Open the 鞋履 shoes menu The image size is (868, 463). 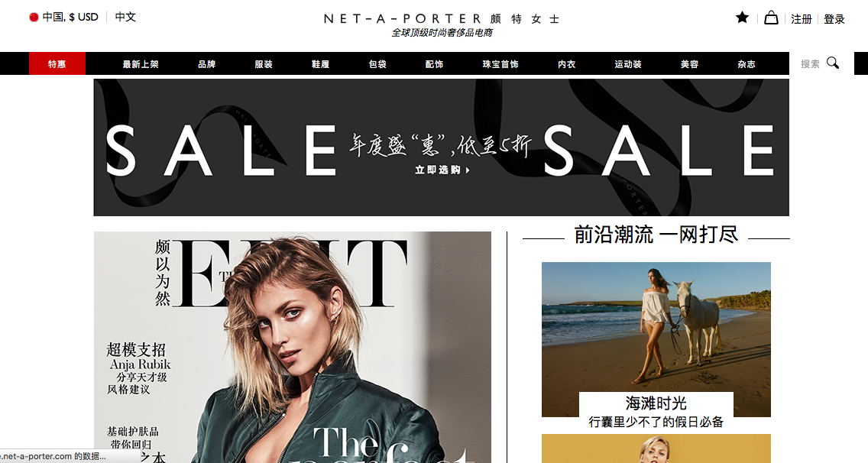tap(320, 64)
